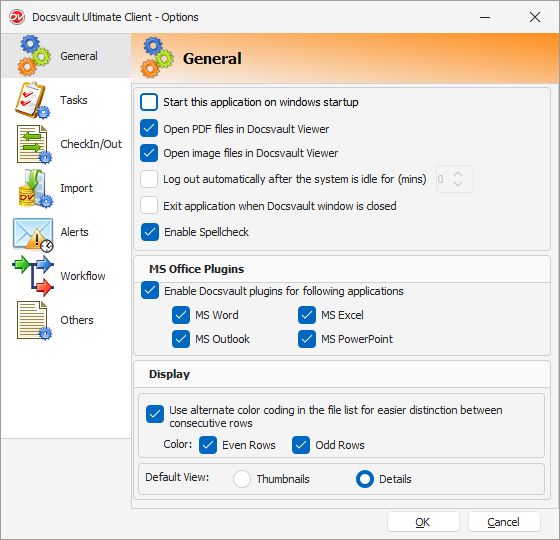
Task: Decrease idle minutes with down arrow
Action: point(458,184)
